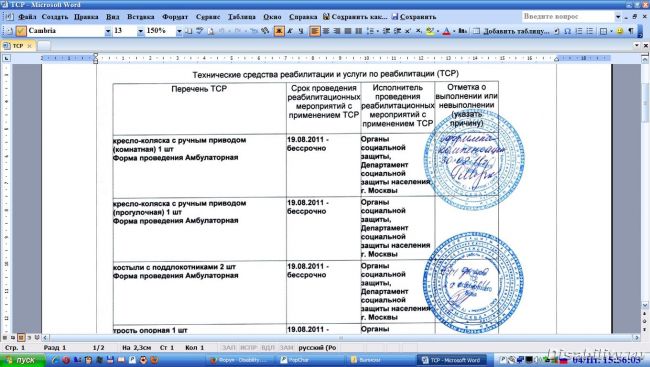Insert symbol using the Omega icon
Image resolution: width=650 pixels, height=367 pixels.
tap(568, 31)
